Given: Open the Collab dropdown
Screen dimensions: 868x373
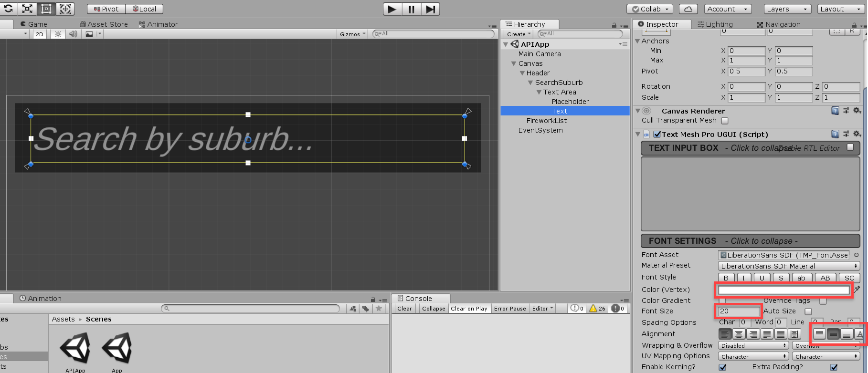Looking at the screenshot, I should [650, 9].
